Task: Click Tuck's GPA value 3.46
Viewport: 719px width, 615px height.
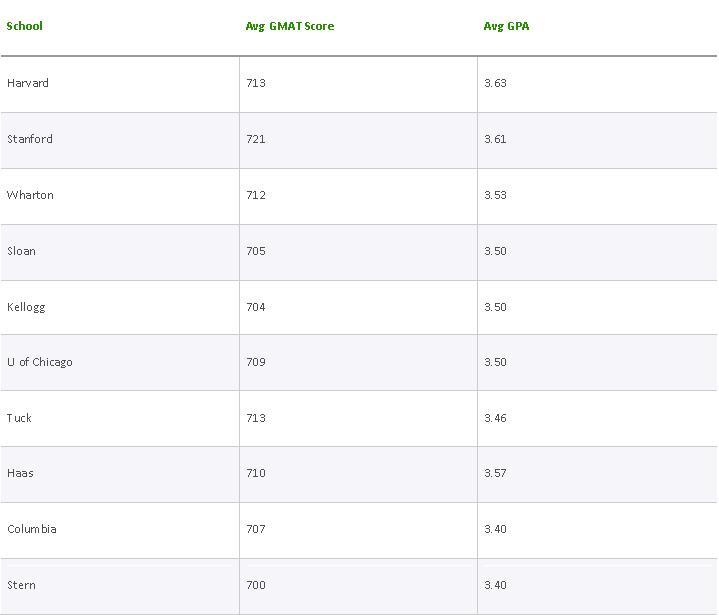Action: click(x=495, y=418)
